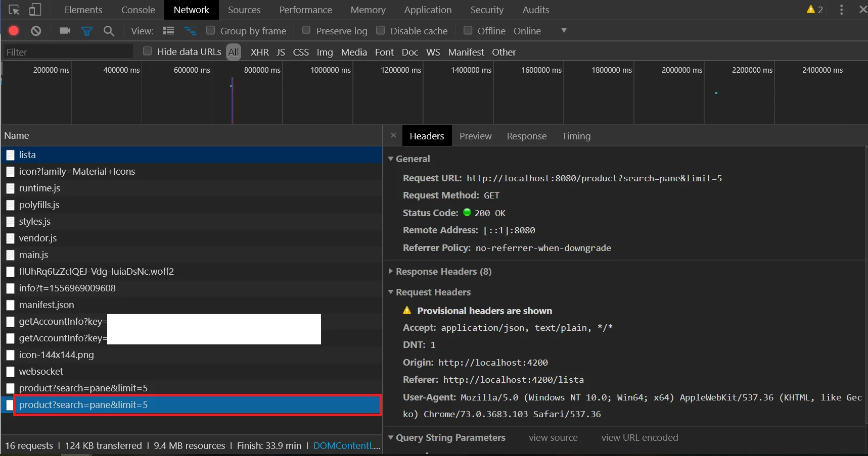Select the info?t=1556969009608 request
This screenshot has width=868, height=456.
point(191,288)
